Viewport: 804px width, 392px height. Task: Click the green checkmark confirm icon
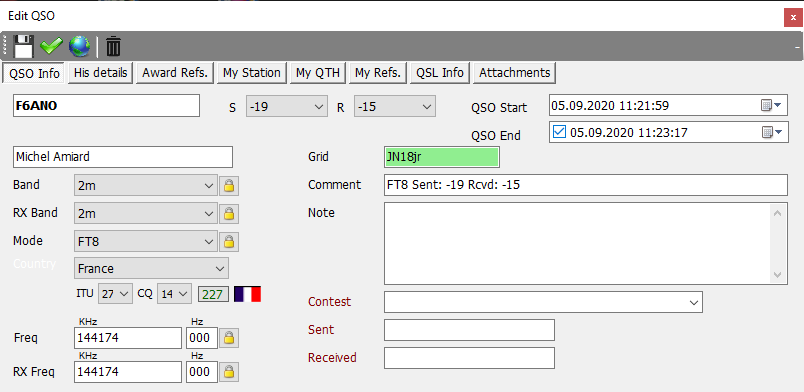(x=51, y=46)
